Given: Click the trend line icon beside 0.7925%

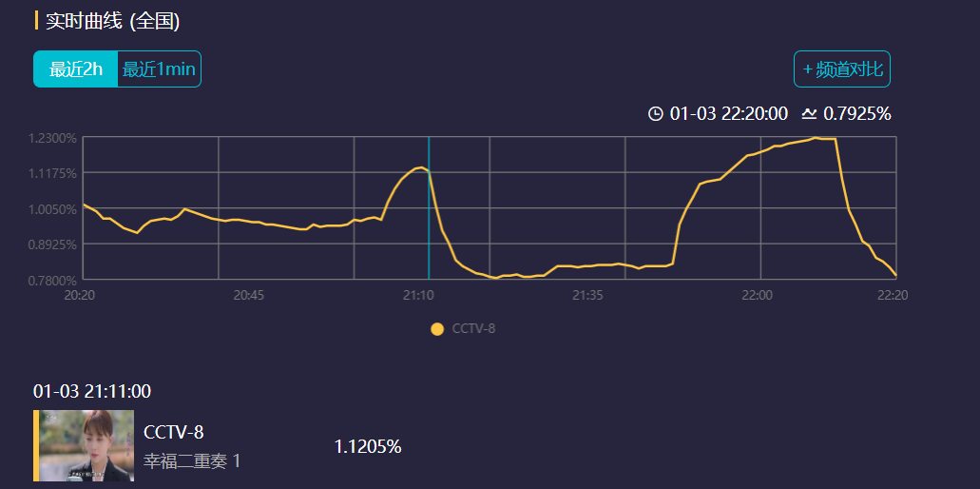Looking at the screenshot, I should pyautogui.click(x=809, y=114).
